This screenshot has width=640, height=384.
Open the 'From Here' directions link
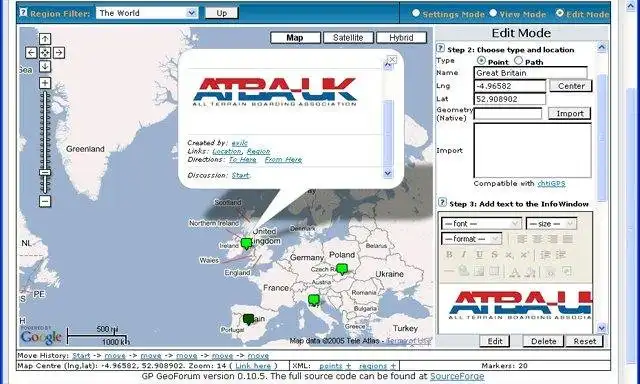(284, 160)
